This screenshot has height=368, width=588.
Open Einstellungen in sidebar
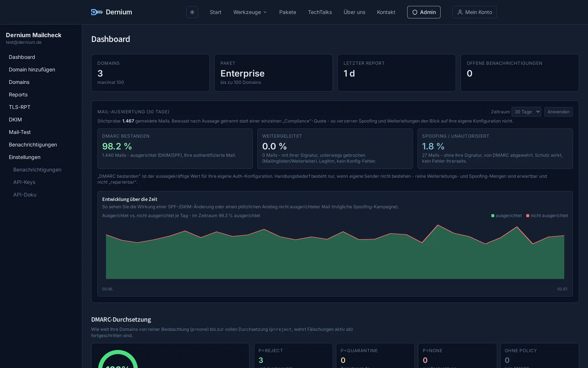click(24, 157)
